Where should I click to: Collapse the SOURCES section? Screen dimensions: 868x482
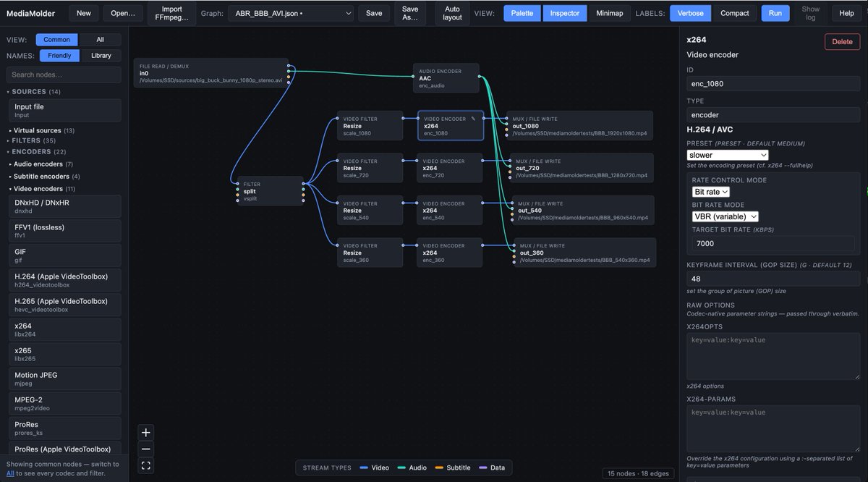pyautogui.click(x=36, y=92)
